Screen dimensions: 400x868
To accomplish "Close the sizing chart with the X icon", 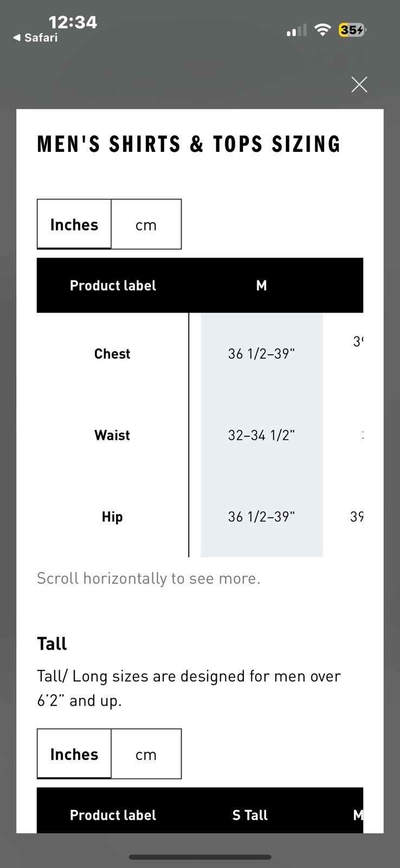I will pos(359,85).
